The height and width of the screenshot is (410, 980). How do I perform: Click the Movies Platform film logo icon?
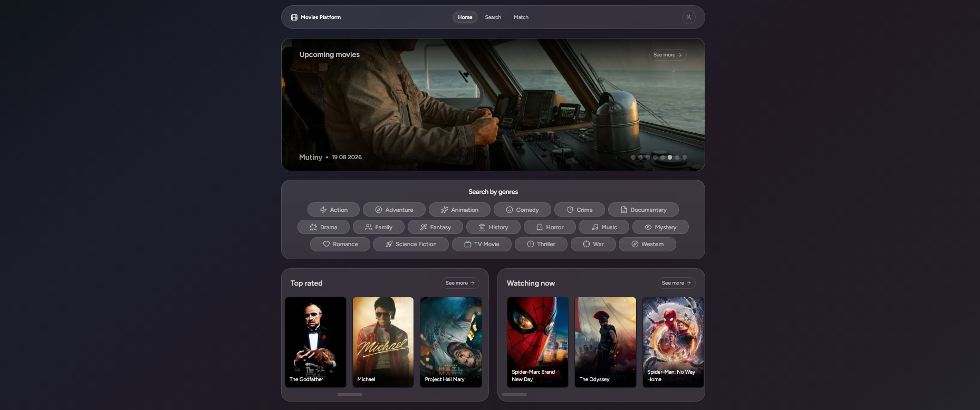(x=294, y=17)
